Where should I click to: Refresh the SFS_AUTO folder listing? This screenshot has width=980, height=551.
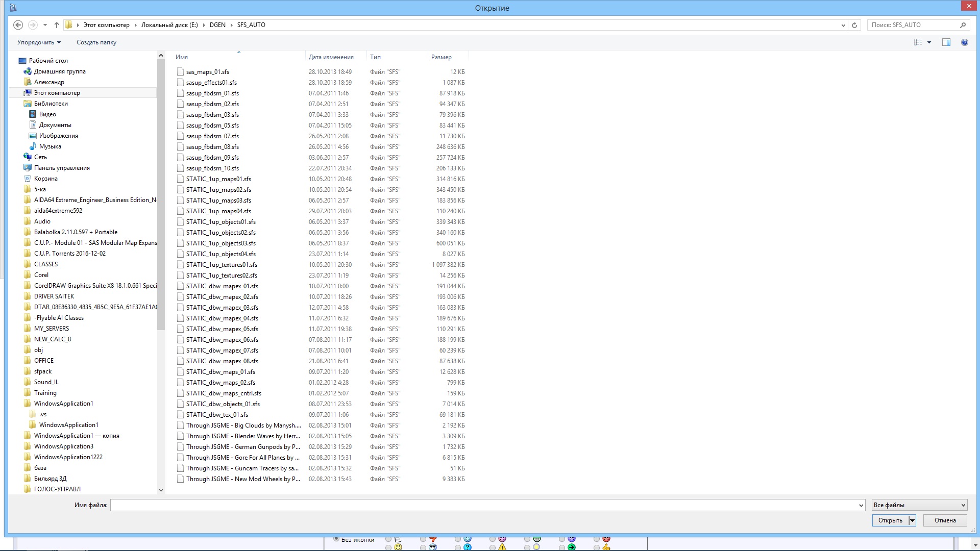point(854,25)
